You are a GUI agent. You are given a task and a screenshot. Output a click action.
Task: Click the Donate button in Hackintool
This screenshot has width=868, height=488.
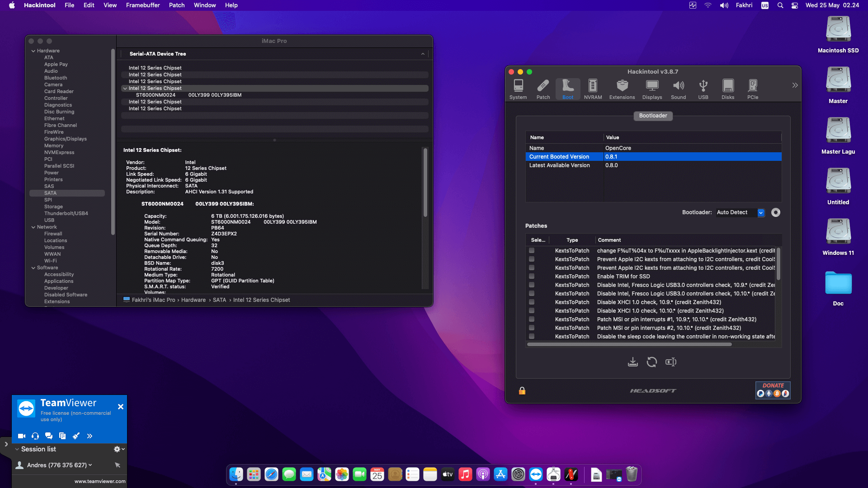pyautogui.click(x=773, y=390)
